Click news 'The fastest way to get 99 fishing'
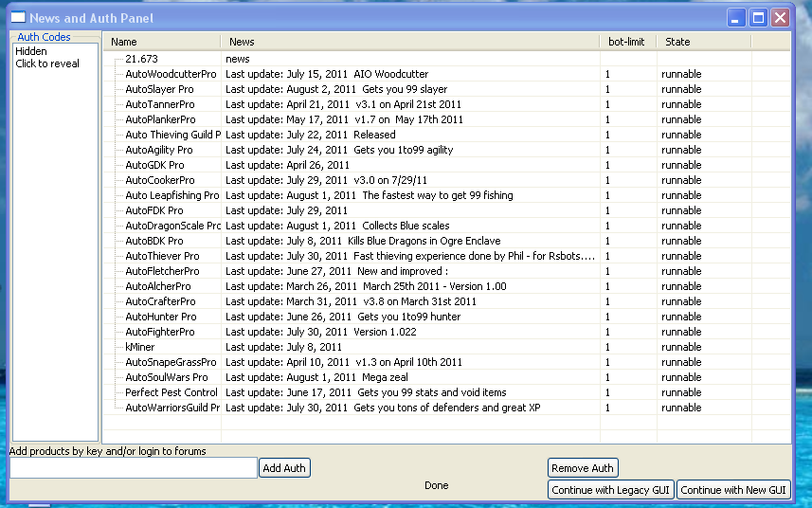This screenshot has height=508, width=812. pyautogui.click(x=438, y=195)
